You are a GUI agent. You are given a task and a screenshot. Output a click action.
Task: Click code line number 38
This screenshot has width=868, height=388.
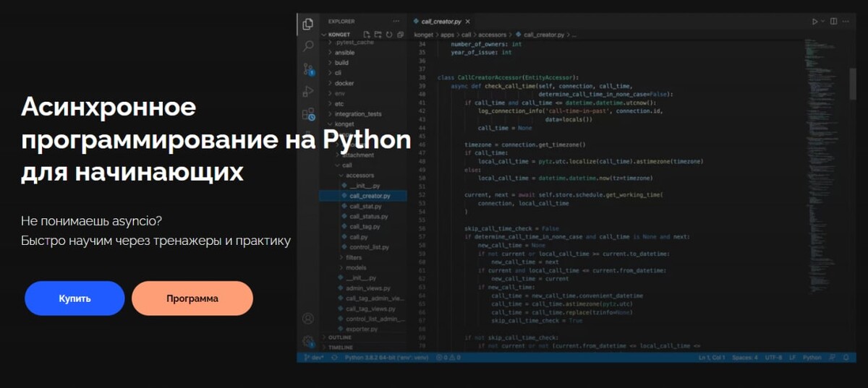tap(422, 77)
